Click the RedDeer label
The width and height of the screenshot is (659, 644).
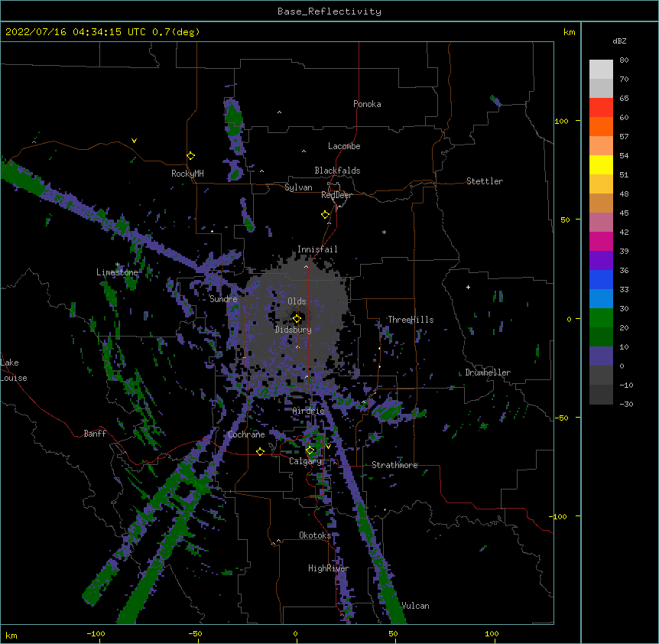point(336,195)
